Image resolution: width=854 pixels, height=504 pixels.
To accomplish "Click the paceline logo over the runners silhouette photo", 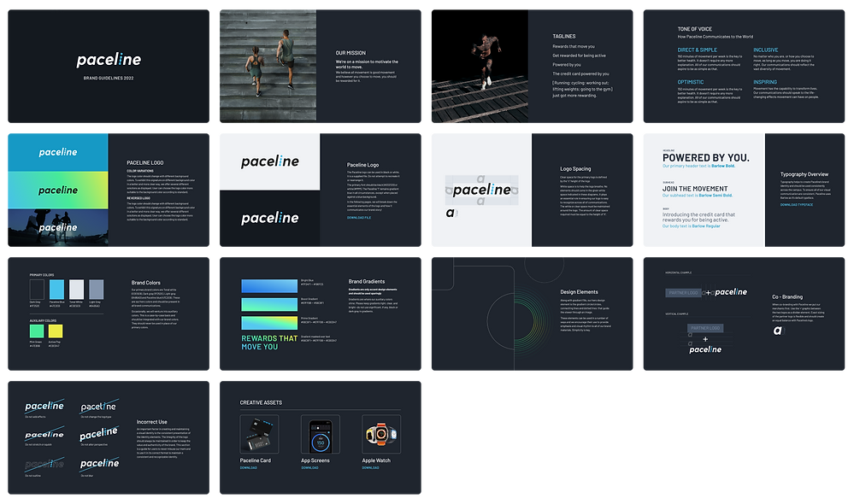I will tap(58, 227).
